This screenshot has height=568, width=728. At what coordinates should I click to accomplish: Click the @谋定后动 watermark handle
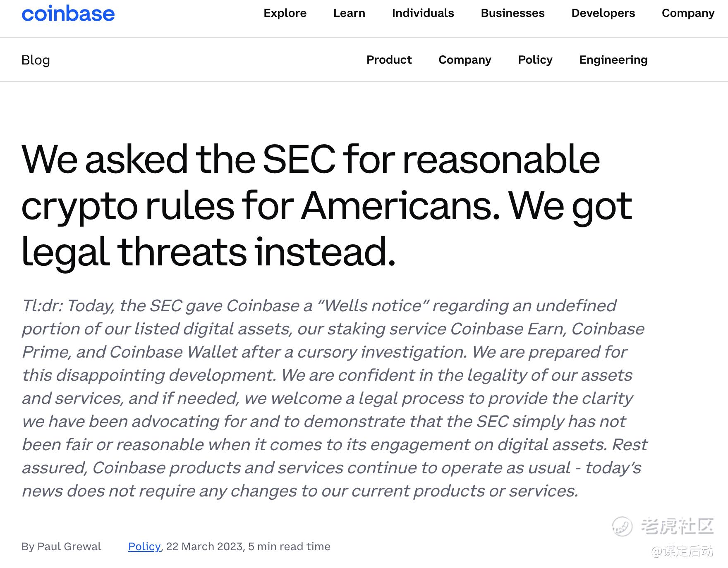(682, 551)
